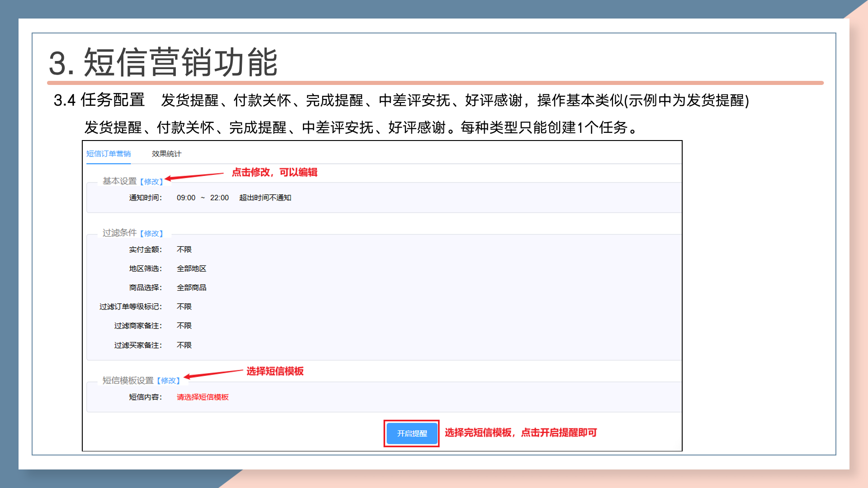
Task: Switch to the 短信订单营销 tab
Action: [x=108, y=154]
